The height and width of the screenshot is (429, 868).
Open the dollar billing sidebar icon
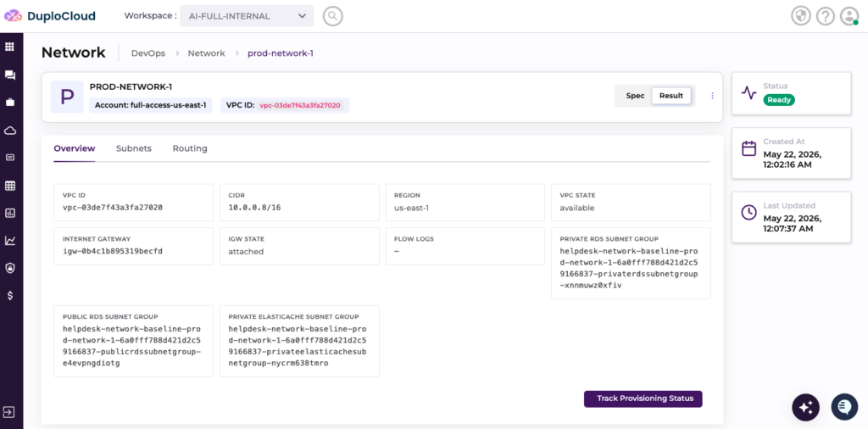[10, 296]
